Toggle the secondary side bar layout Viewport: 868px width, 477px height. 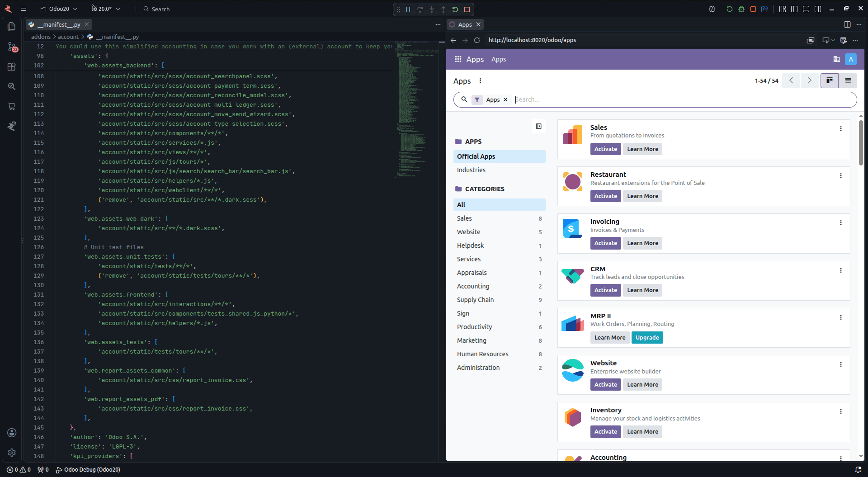(818, 9)
